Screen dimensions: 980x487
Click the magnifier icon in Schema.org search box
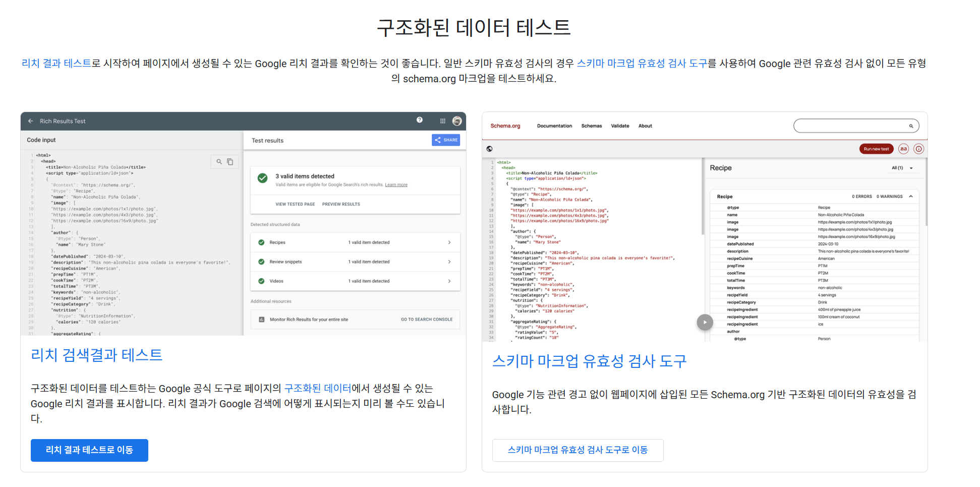point(911,126)
